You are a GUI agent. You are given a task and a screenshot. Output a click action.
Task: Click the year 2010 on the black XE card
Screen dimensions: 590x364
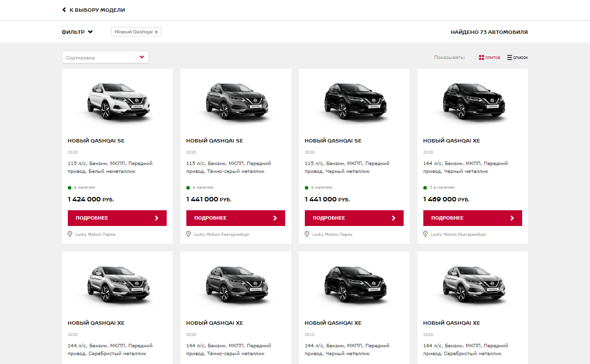[x=309, y=335]
